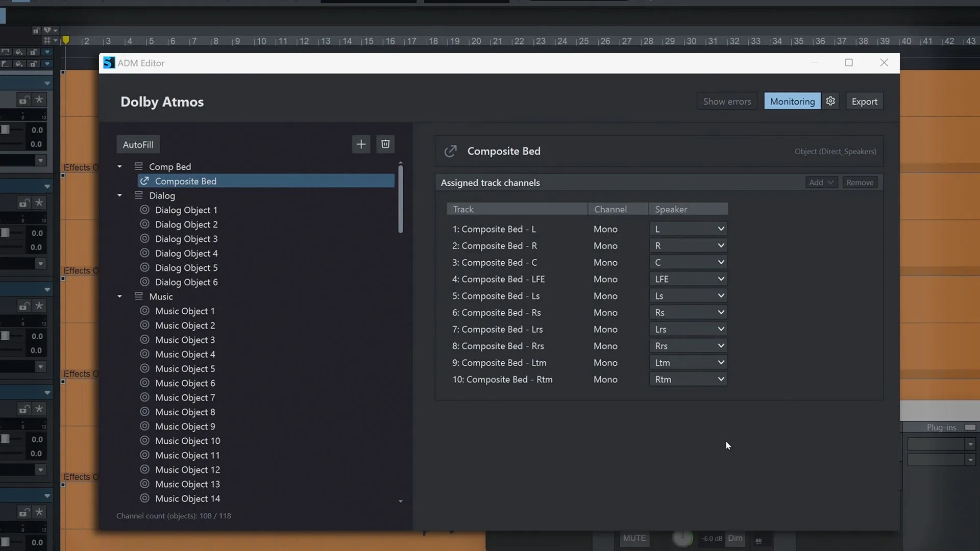This screenshot has height=551, width=980.
Task: Select Dialog Object 3 target icon
Action: 144,239
